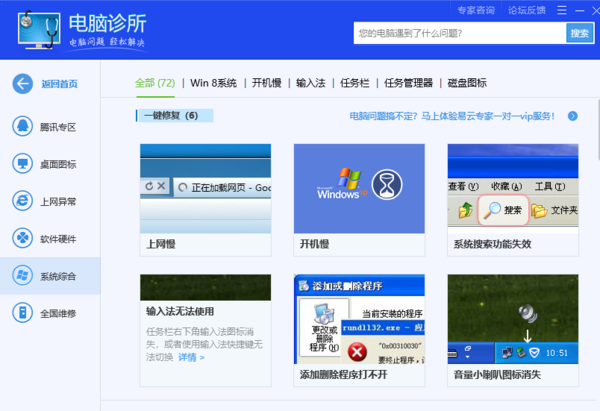Click the 返回首页 label

pyautogui.click(x=60, y=84)
